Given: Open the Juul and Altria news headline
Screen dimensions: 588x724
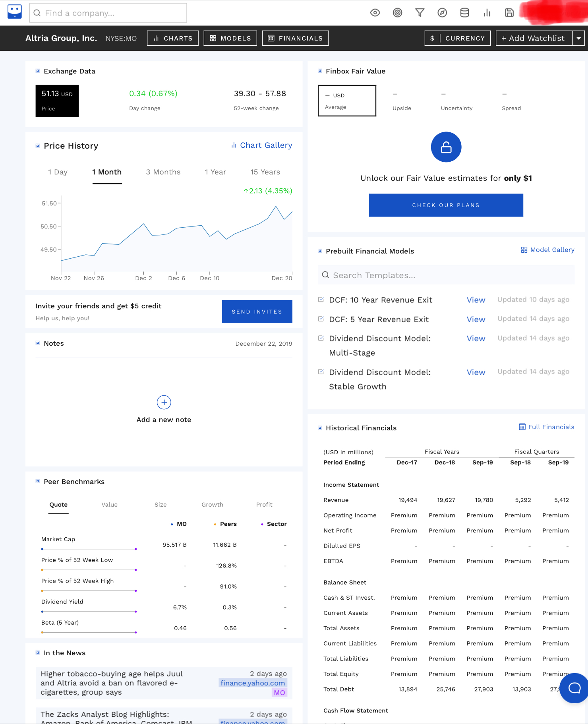Looking at the screenshot, I should click(112, 683).
